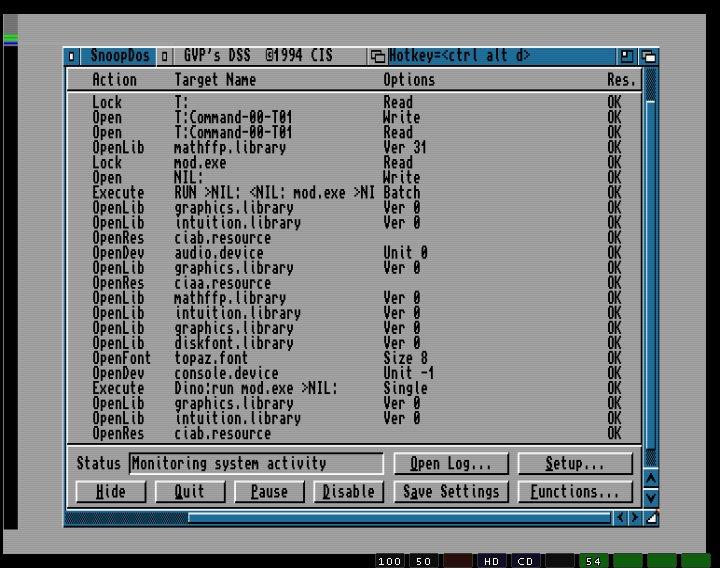Click the GVP's DSS ©1994 CIS title bar
720x568 pixels.
[258, 56]
